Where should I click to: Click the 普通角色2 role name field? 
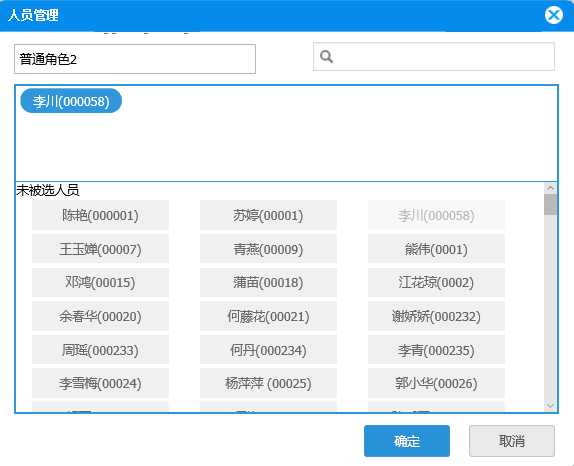click(x=135, y=59)
